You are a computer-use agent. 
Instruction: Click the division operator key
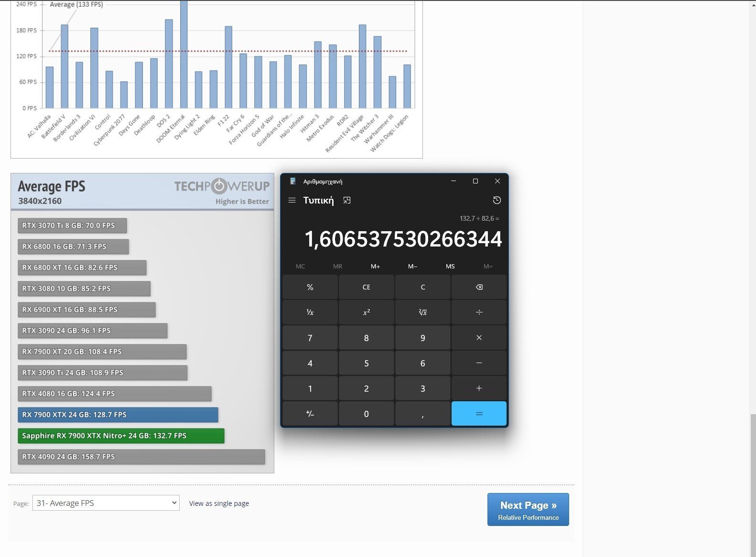click(479, 312)
